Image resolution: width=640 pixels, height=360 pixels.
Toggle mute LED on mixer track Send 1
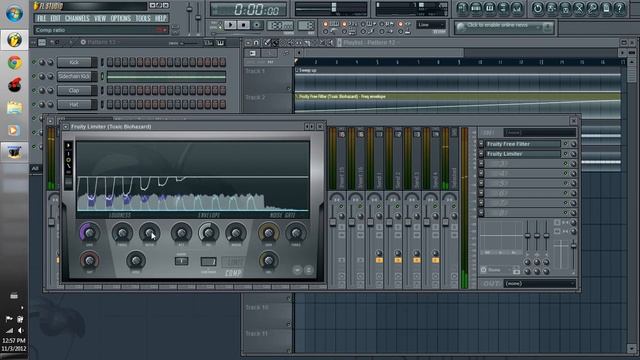[379, 207]
